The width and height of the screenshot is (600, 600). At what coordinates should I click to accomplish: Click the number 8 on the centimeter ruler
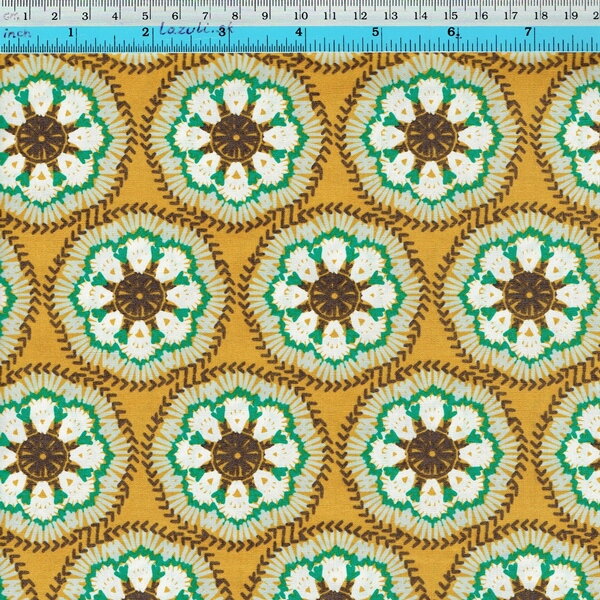(x=235, y=16)
